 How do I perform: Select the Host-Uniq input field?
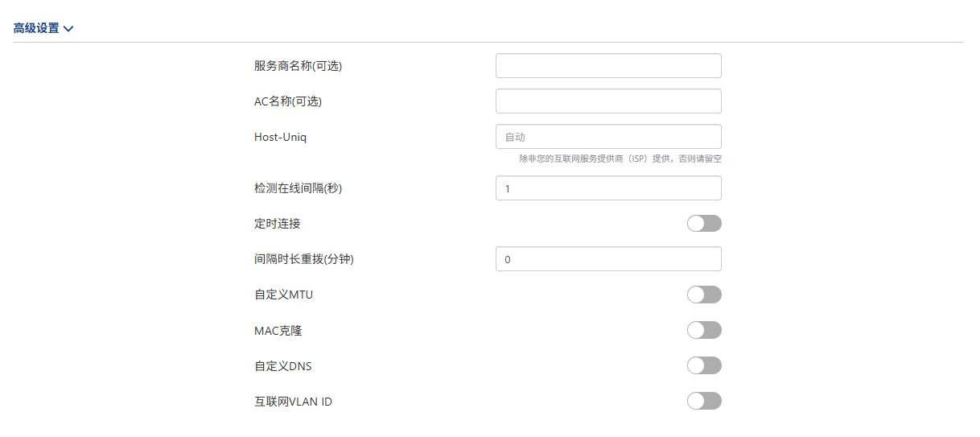pyautogui.click(x=608, y=137)
